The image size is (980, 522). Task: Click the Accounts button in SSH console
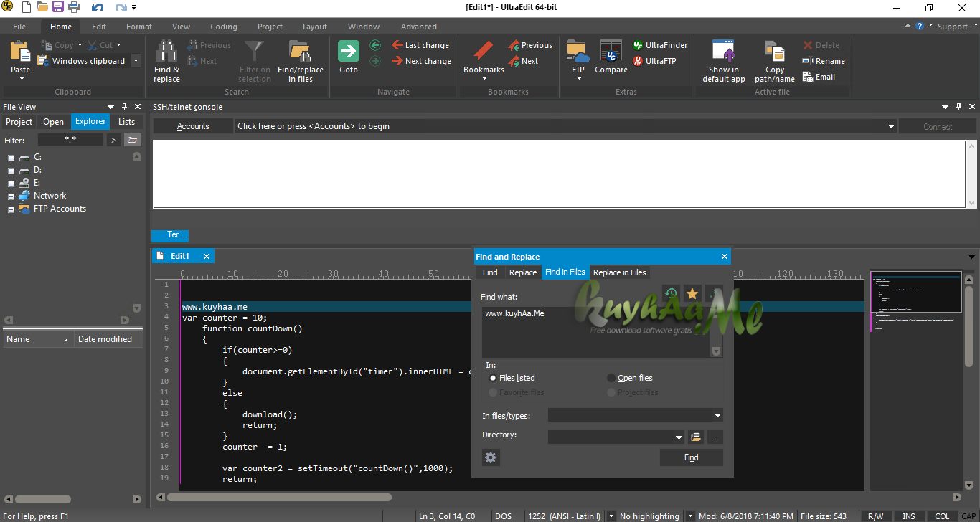click(x=193, y=126)
